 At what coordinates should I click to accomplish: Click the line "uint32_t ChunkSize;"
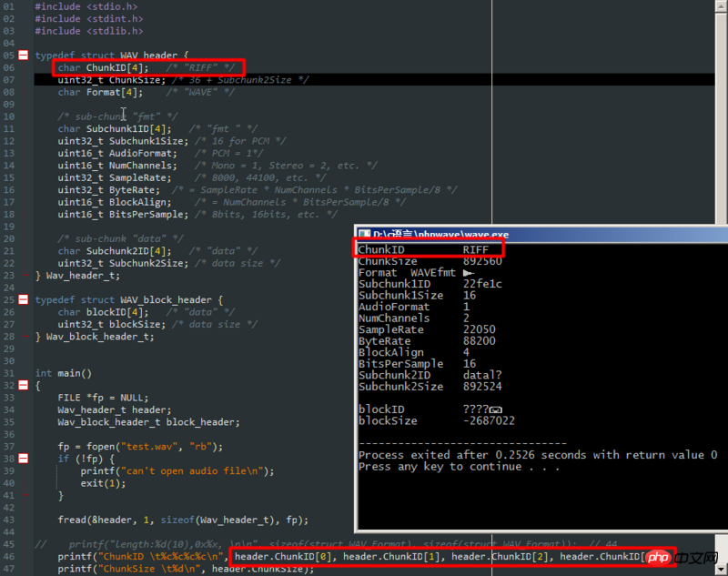click(x=111, y=80)
